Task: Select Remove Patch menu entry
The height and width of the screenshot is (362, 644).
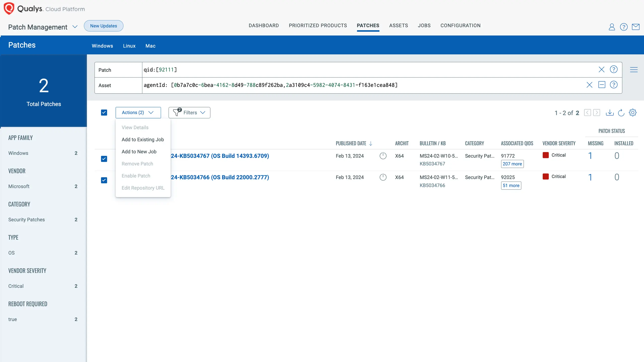Action: (x=137, y=164)
